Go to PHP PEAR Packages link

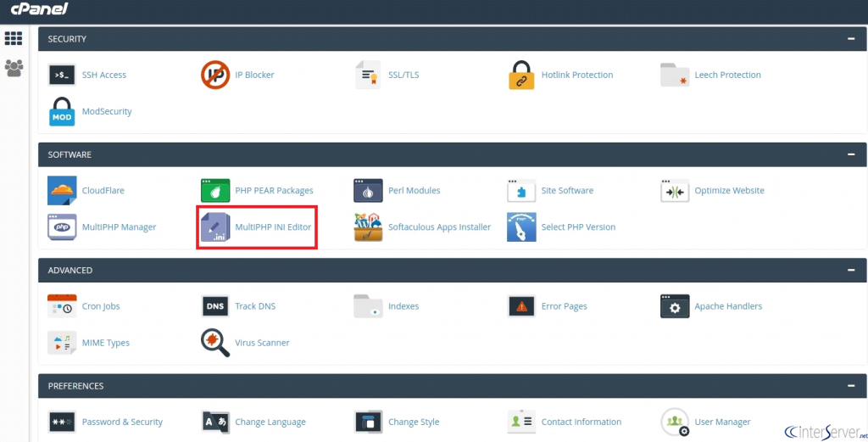click(274, 191)
